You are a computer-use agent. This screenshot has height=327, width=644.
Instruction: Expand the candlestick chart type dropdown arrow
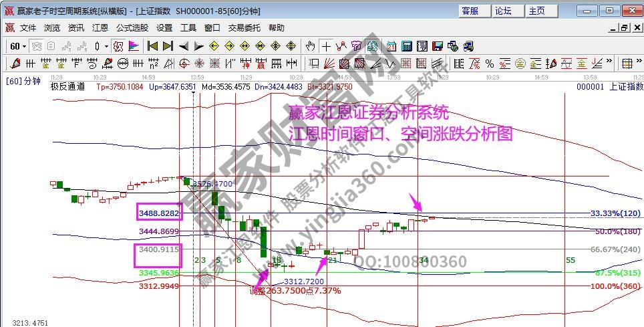[106, 46]
